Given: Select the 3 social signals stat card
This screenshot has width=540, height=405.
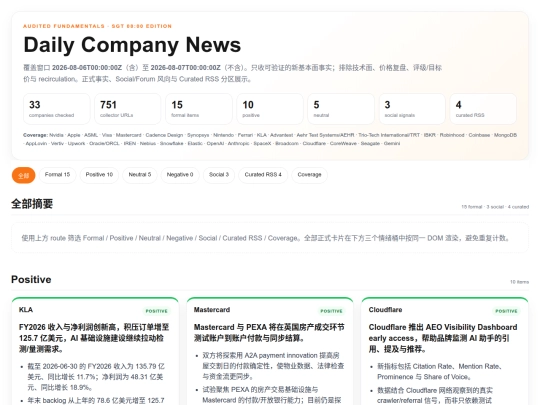Looking at the screenshot, I should 412,109.
